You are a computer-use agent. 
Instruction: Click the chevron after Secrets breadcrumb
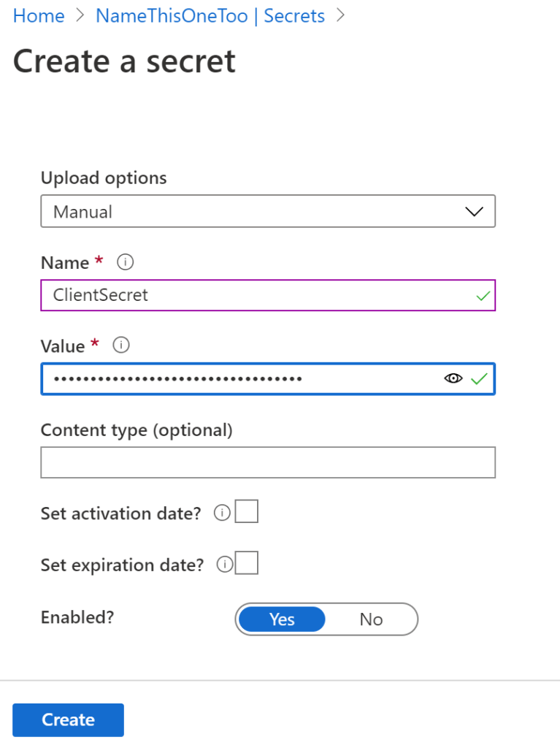coord(340,16)
